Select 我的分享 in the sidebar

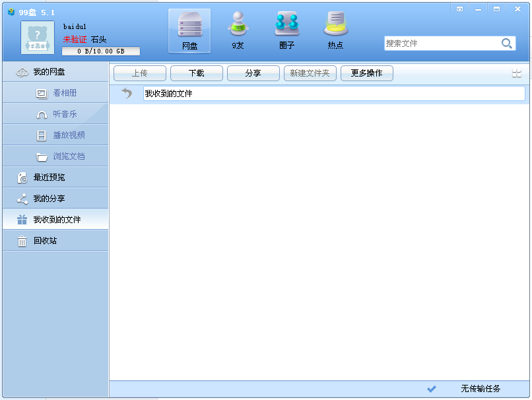(55, 198)
